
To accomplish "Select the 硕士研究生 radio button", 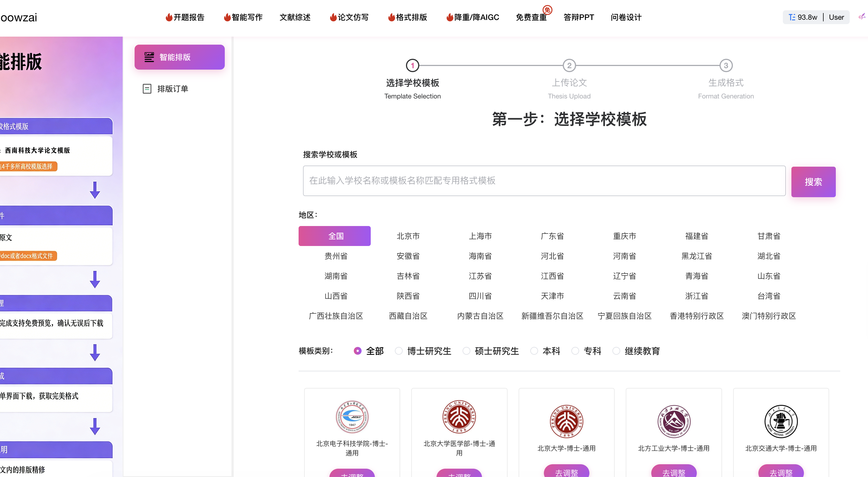I will (466, 351).
